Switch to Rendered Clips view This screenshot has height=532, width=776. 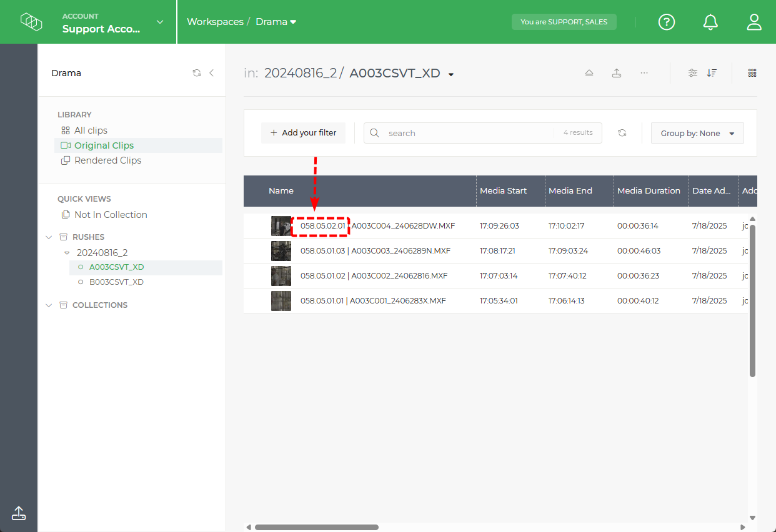click(106, 160)
